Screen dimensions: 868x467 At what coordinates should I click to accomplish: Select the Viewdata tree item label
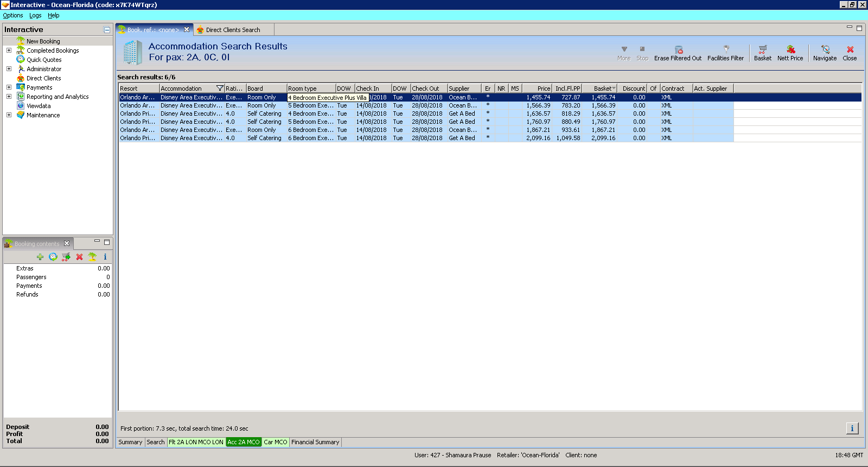click(x=39, y=106)
